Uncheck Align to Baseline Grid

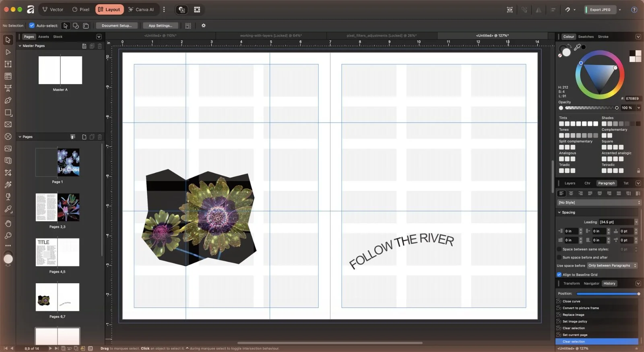click(559, 274)
